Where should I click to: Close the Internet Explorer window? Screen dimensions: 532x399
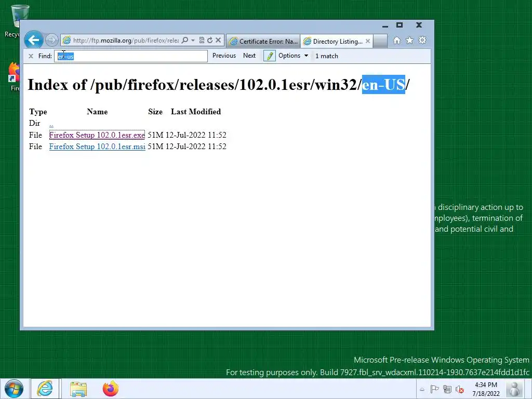[x=419, y=25]
